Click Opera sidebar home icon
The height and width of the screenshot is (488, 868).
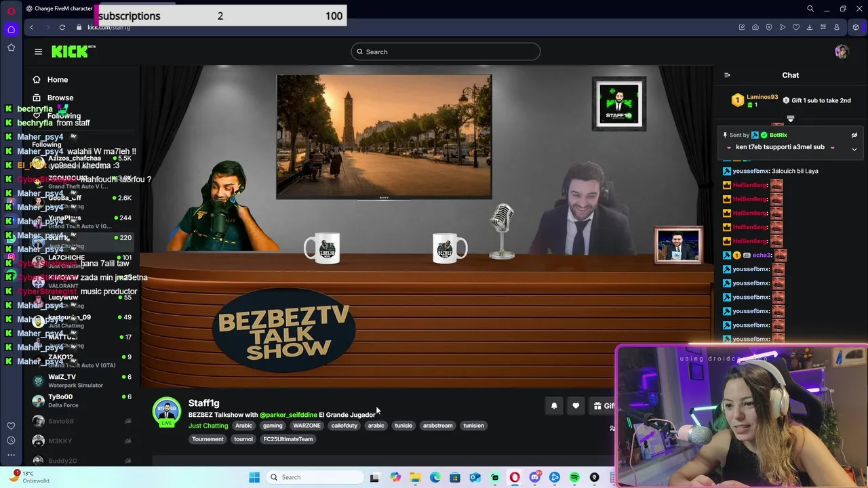point(11,29)
